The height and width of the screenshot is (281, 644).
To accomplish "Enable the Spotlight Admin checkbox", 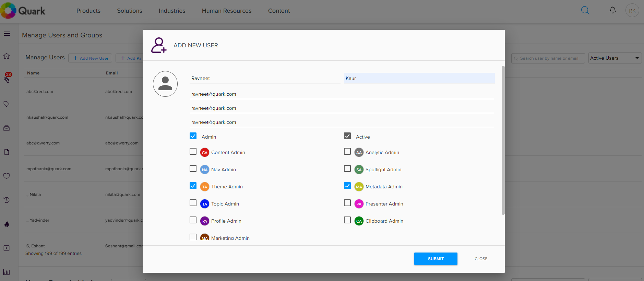I will pos(347,168).
